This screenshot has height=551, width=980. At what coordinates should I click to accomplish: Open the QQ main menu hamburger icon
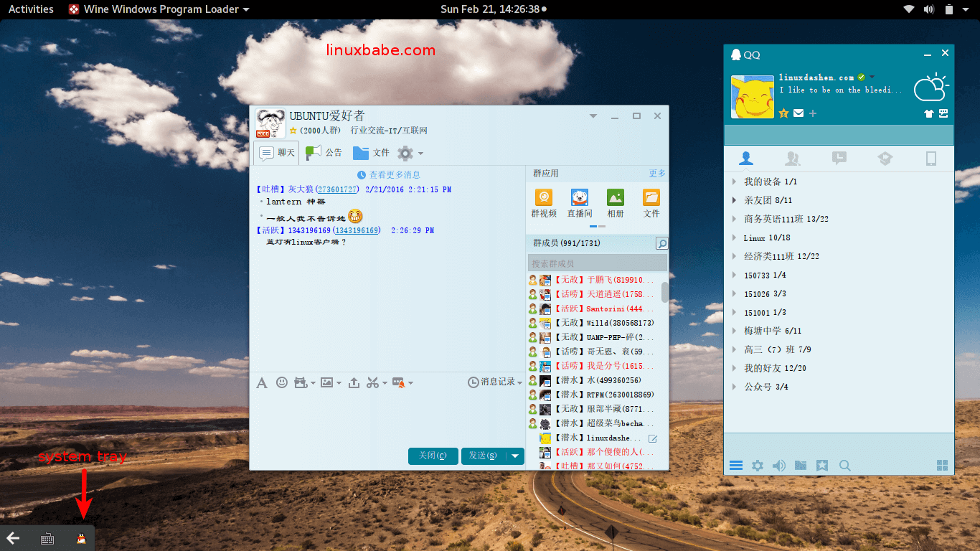click(x=736, y=466)
